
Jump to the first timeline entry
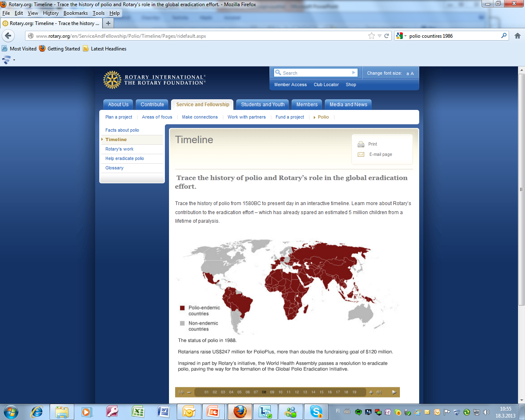point(181,392)
